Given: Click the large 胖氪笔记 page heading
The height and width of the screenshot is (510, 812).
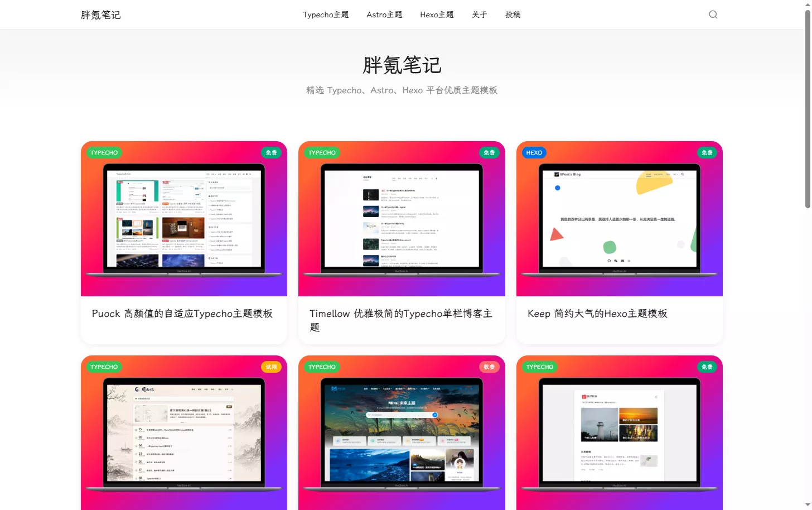Looking at the screenshot, I should (x=402, y=65).
